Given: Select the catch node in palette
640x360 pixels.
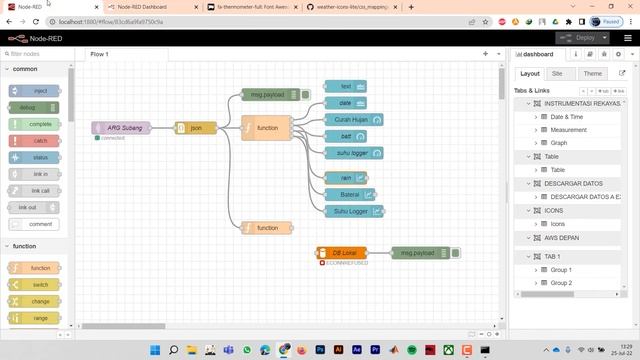Looking at the screenshot, I should [34, 141].
